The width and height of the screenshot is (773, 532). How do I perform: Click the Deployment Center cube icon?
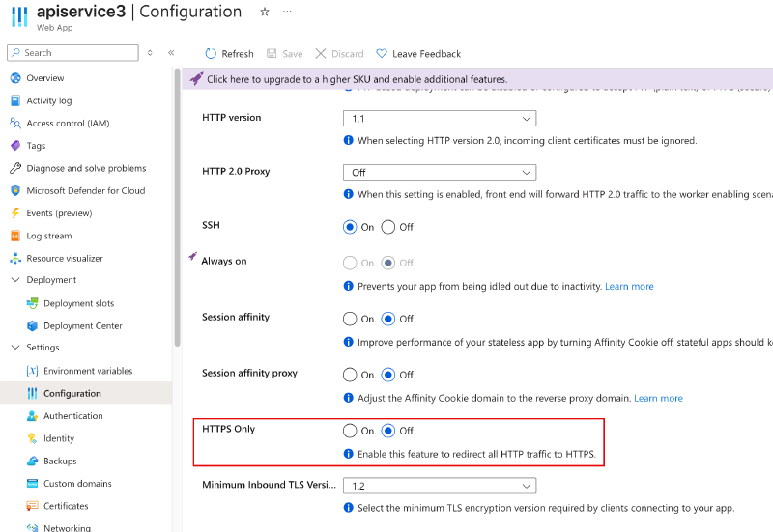tap(33, 325)
